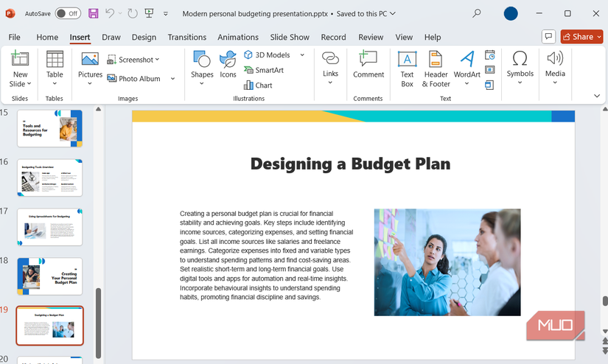Switch to the Record tab
608x364 pixels.
click(x=333, y=38)
